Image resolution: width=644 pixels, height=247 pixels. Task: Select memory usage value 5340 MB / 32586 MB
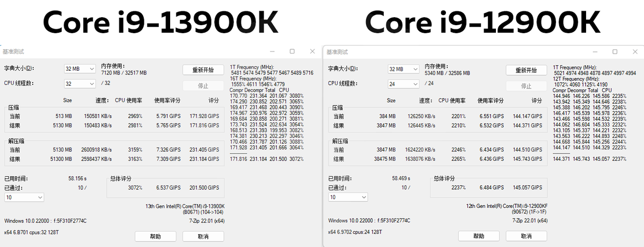447,73
